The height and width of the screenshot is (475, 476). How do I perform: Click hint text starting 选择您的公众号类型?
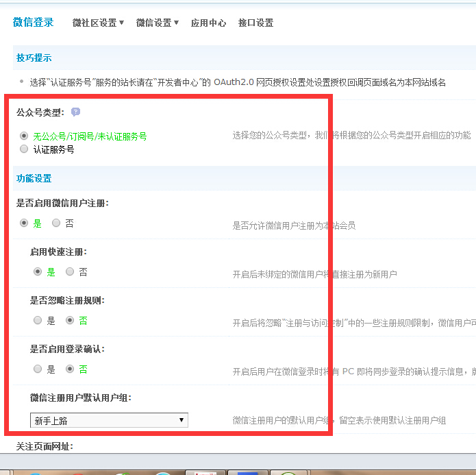point(351,135)
